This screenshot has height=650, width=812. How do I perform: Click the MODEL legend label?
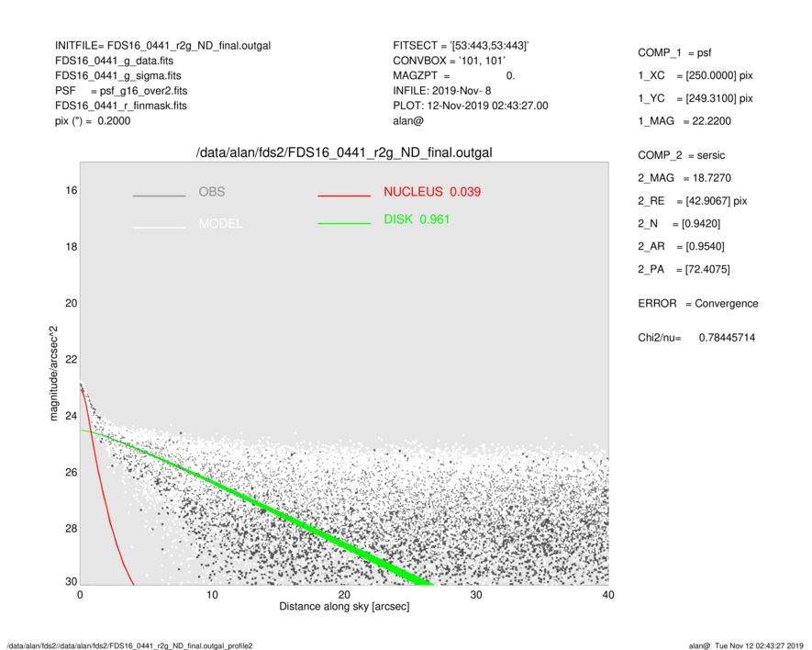(x=220, y=224)
